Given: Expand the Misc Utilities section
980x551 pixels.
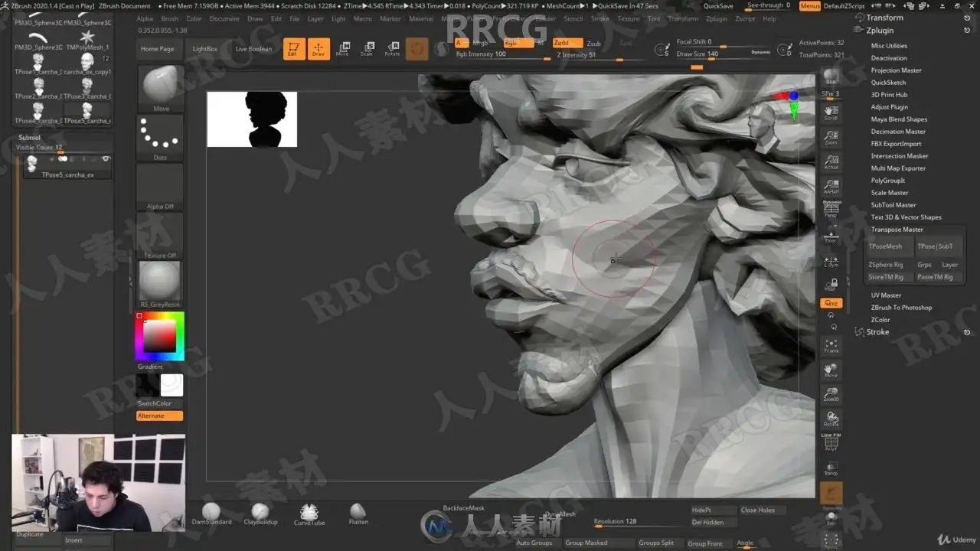Looking at the screenshot, I should pyautogui.click(x=889, y=46).
